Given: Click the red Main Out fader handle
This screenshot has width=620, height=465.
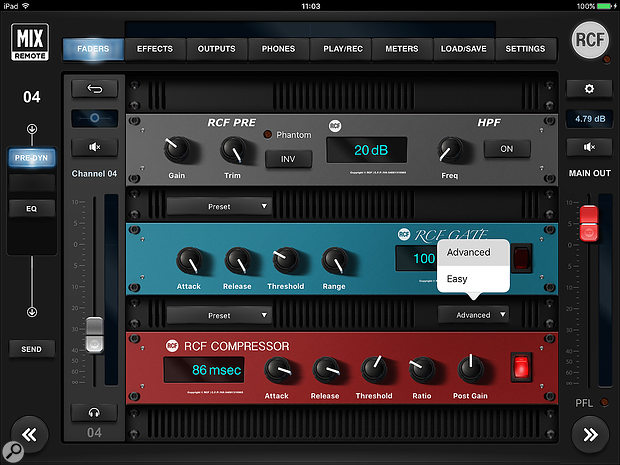Looking at the screenshot, I should click(589, 223).
